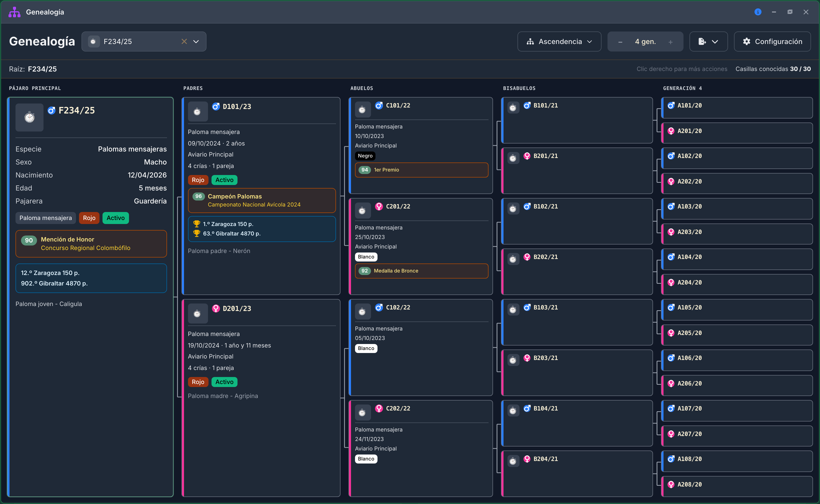This screenshot has width=820, height=504.
Task: Expand the Ascendencia view dropdown
Action: [559, 42]
